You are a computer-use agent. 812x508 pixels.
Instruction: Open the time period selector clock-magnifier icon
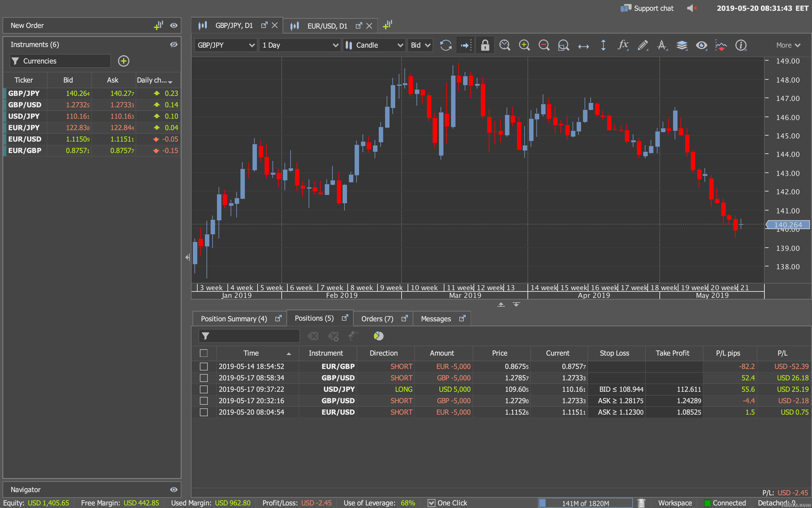(505, 45)
